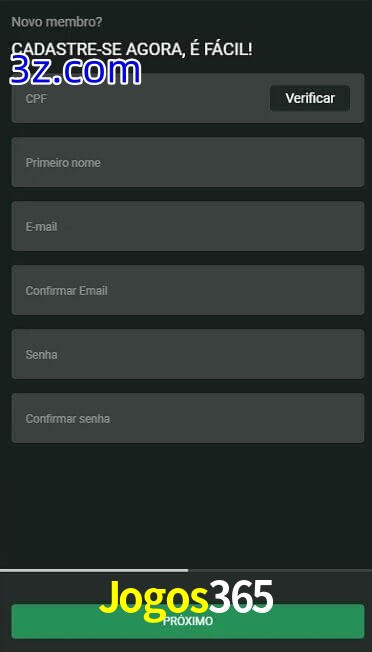Click the Verificar button

[310, 98]
